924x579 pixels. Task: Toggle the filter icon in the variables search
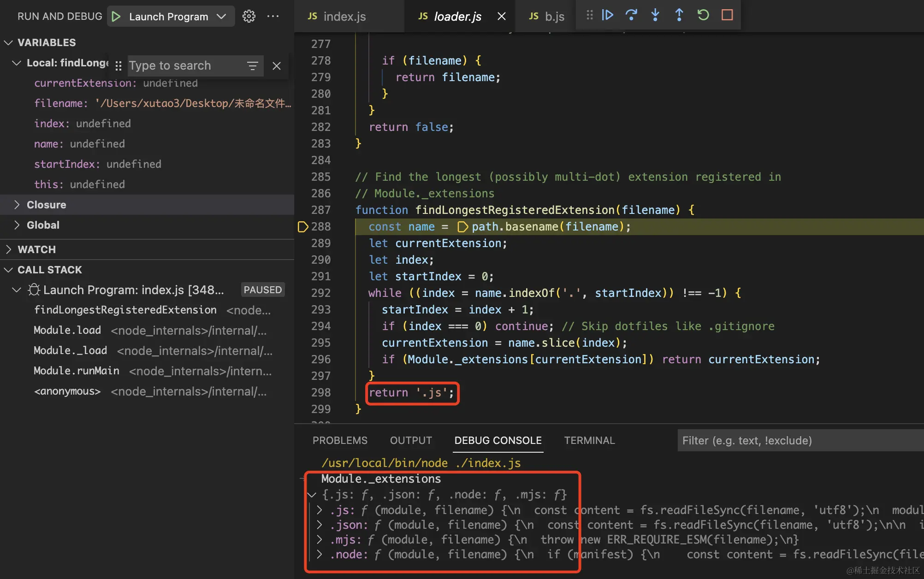pos(252,66)
